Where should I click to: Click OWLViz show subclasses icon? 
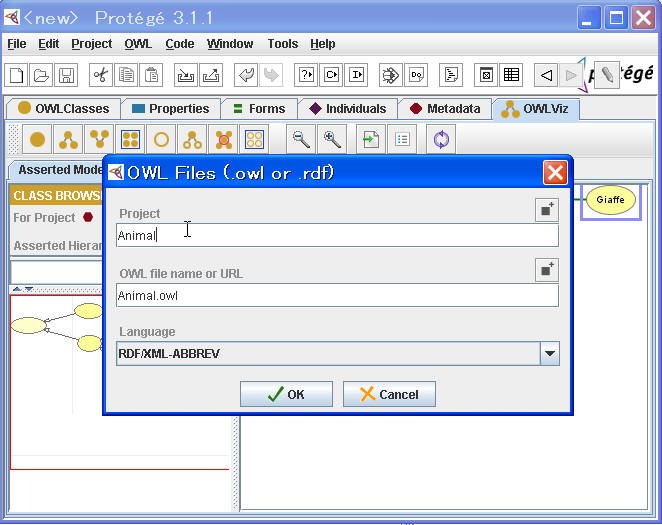[x=68, y=139]
